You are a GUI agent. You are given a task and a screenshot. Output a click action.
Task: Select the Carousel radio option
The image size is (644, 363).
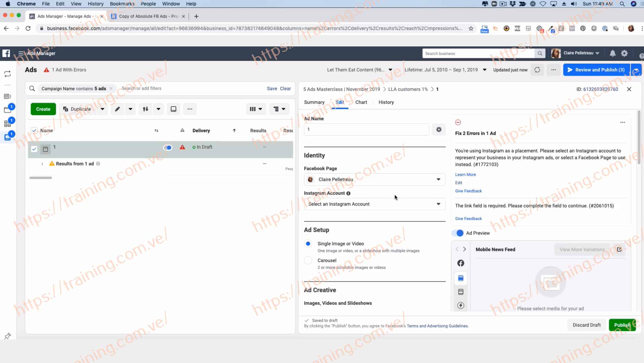click(308, 260)
